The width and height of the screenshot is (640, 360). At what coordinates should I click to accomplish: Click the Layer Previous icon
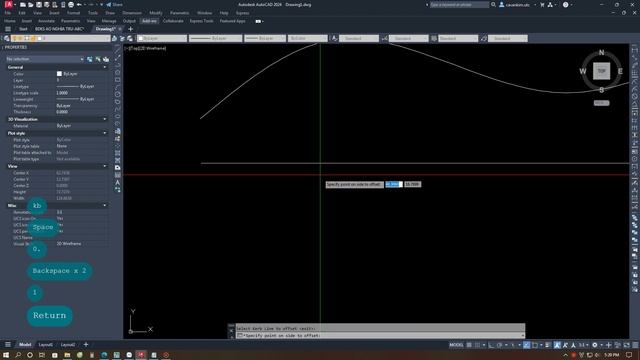tap(122, 38)
